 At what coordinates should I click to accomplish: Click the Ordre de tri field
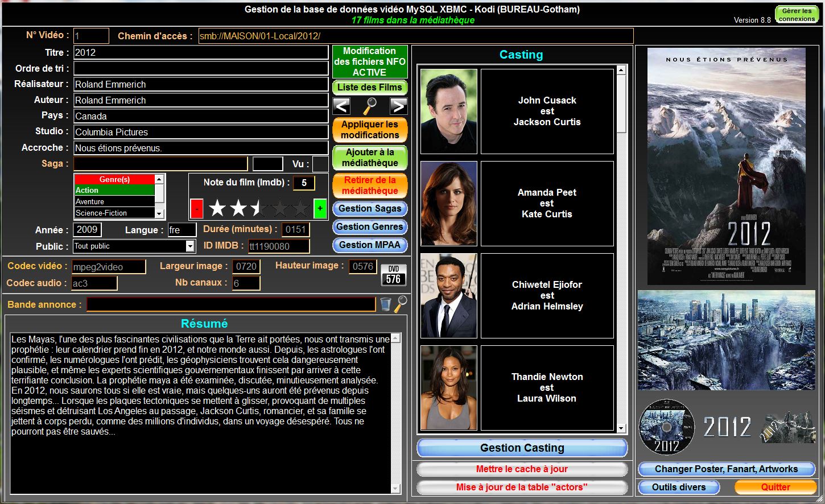[x=201, y=68]
